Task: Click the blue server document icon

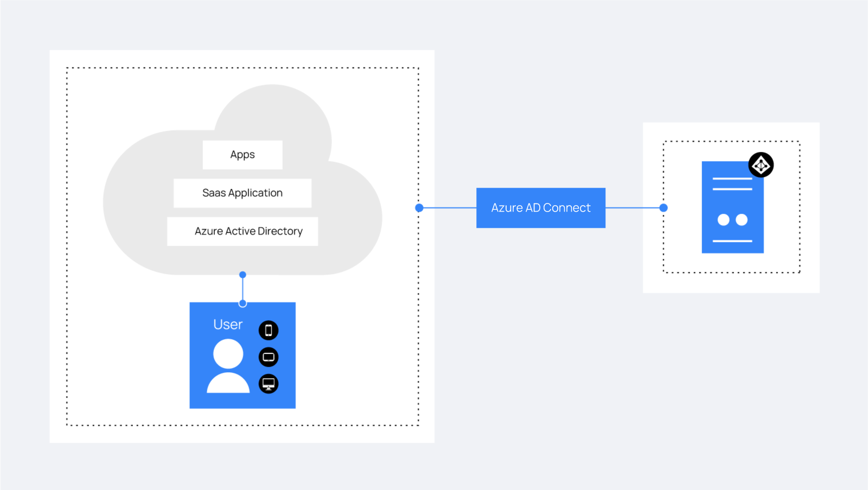Action: pyautogui.click(x=733, y=207)
